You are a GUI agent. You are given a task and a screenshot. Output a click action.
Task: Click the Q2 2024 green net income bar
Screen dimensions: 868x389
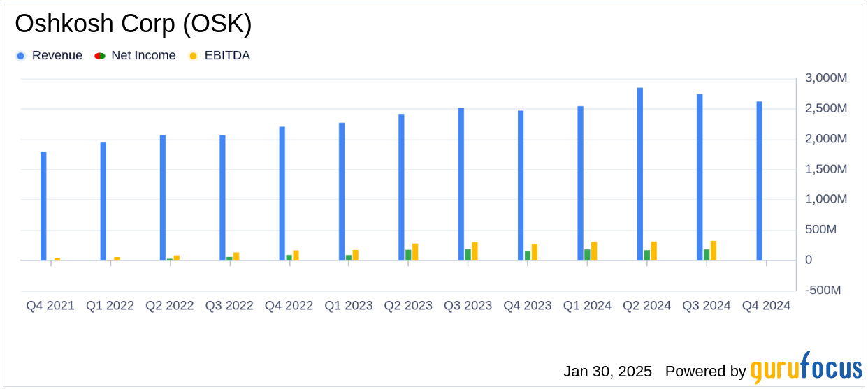pos(647,256)
